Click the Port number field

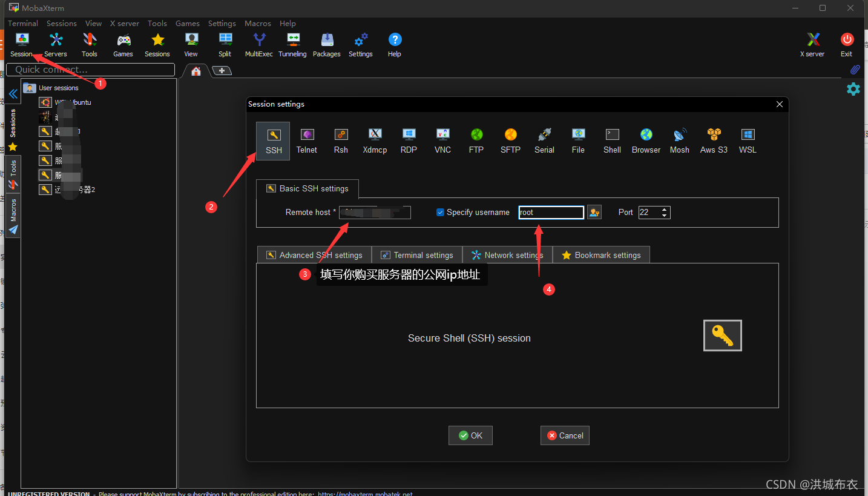[x=649, y=213]
